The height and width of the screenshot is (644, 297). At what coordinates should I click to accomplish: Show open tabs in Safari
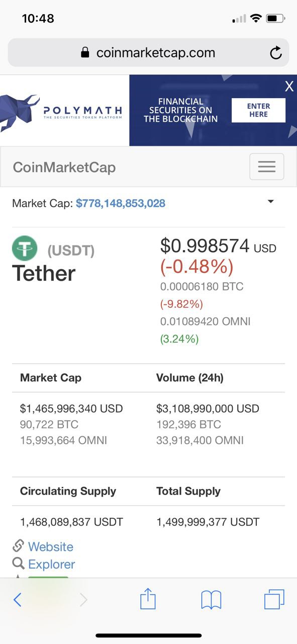pos(274,599)
